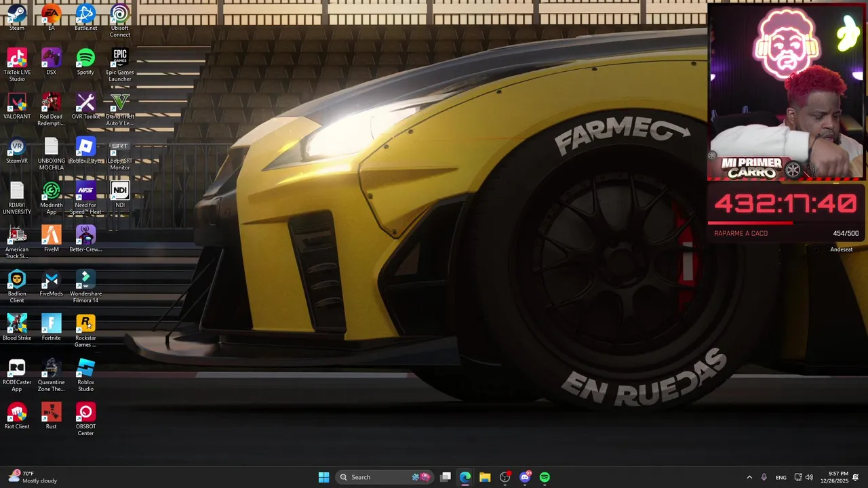The image size is (868, 488).
Task: Open File Explorer from the taskbar
Action: (x=485, y=477)
